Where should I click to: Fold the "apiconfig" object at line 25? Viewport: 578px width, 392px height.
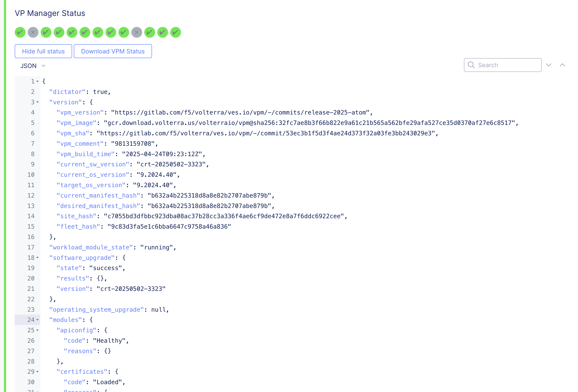coord(37,330)
